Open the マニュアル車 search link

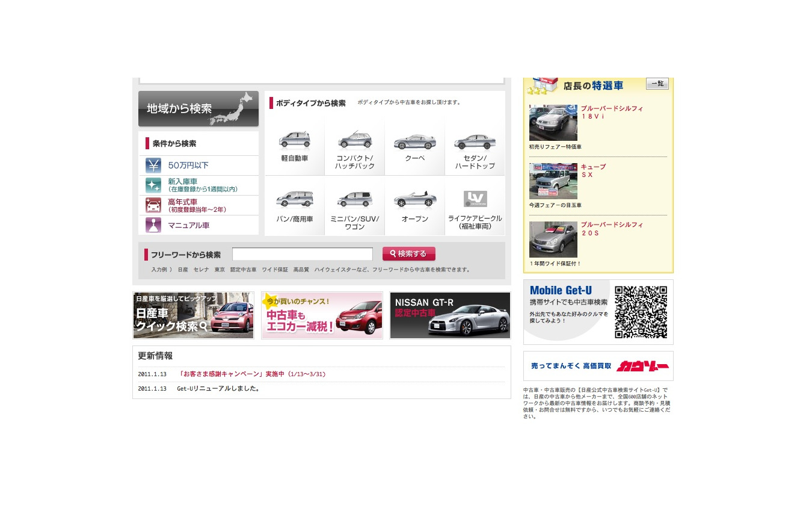189,225
